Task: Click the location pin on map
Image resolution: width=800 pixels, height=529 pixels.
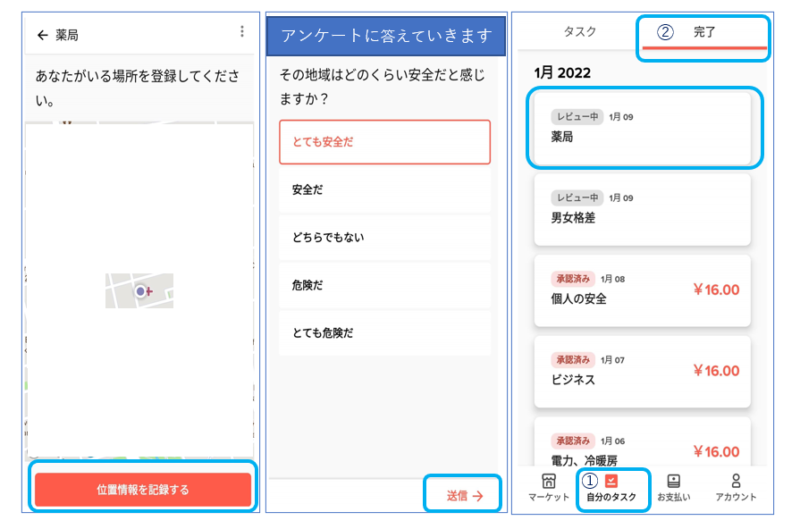Action: [141, 291]
